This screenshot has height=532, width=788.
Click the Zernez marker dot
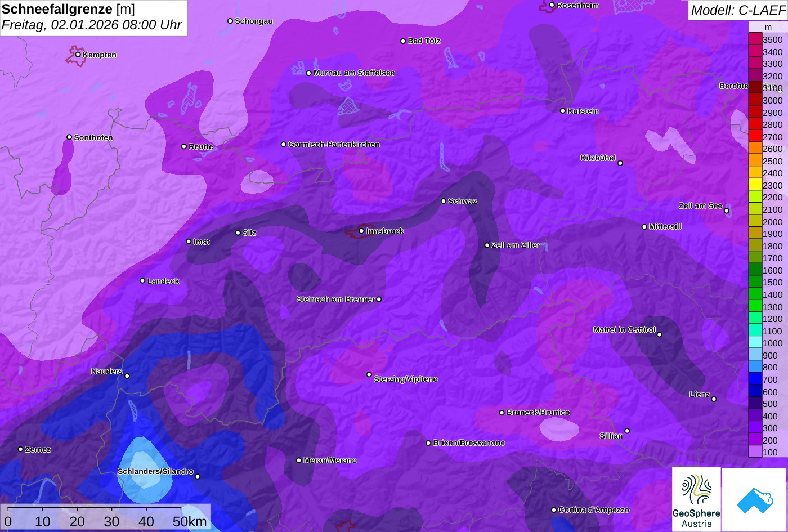(x=21, y=449)
